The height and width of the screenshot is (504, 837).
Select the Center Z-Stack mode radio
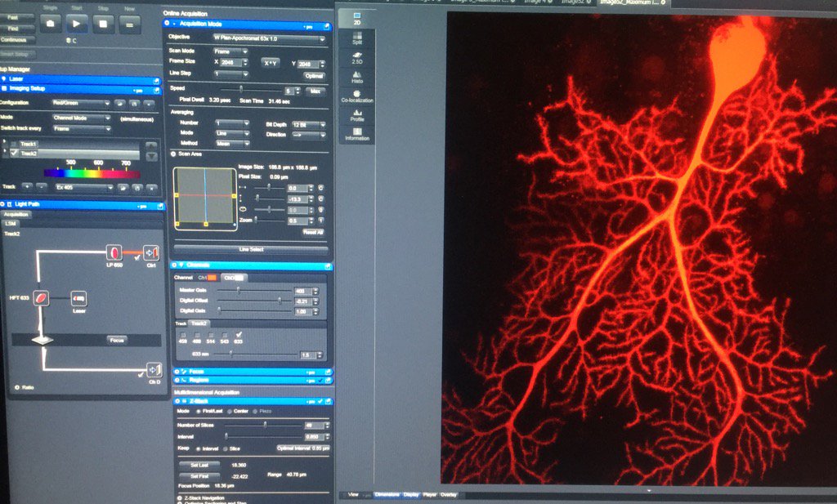(x=230, y=411)
